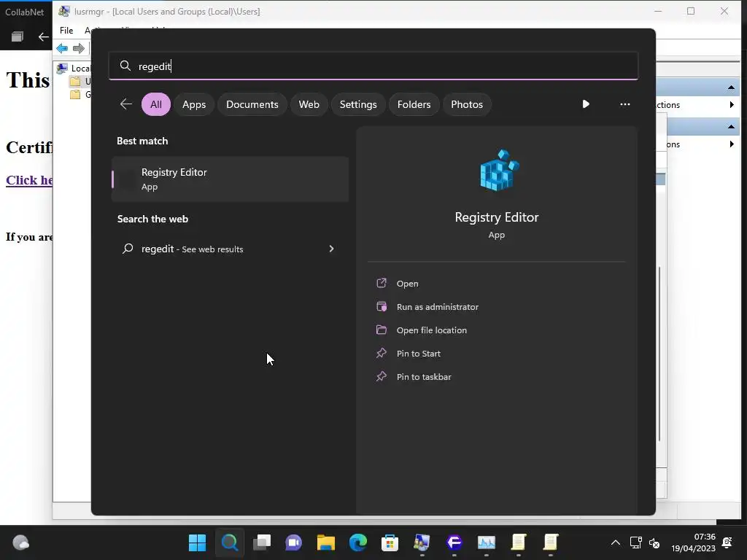Click forward arrow in lusrmgr toolbar
This screenshot has width=747, height=560.
tap(79, 48)
